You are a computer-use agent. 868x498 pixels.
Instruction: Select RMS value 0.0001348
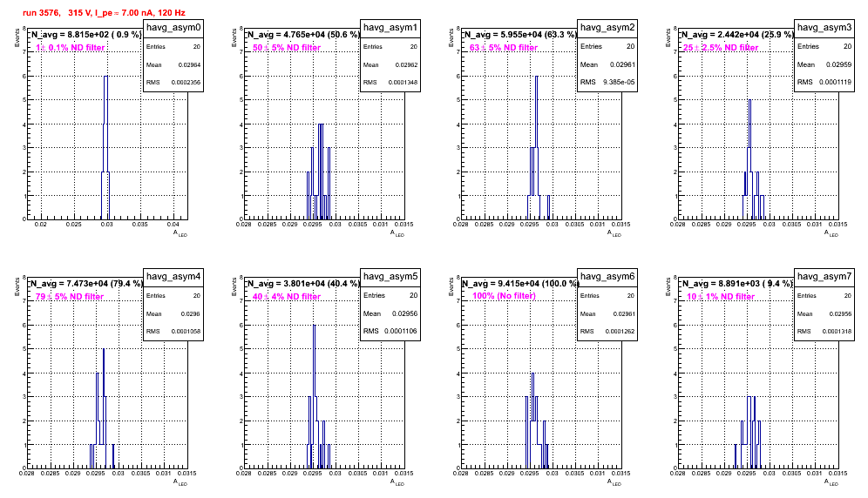[x=403, y=83]
